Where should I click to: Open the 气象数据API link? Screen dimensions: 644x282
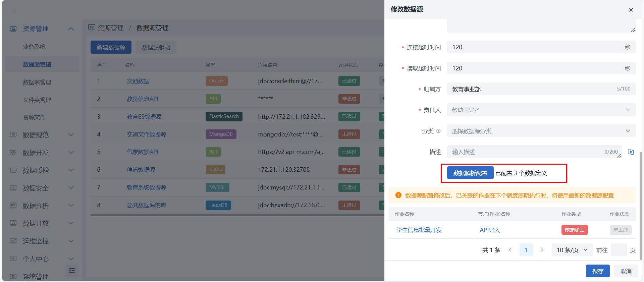[x=143, y=152]
